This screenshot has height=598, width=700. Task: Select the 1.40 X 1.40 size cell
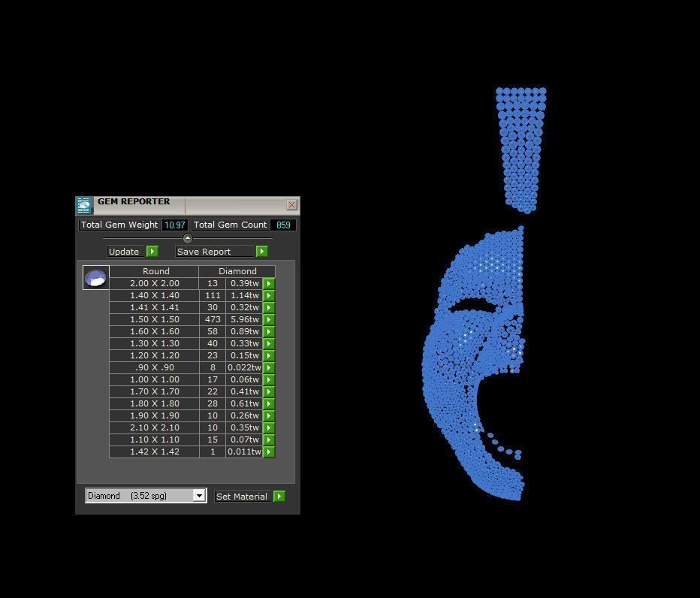click(154, 295)
